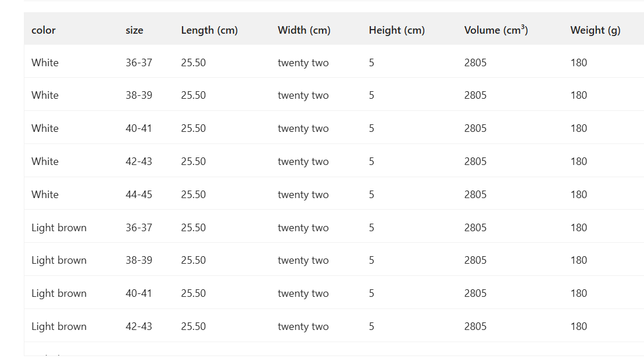Click the volume value in the Light brown 42-43 row
The height and width of the screenshot is (359, 644).
tap(475, 326)
